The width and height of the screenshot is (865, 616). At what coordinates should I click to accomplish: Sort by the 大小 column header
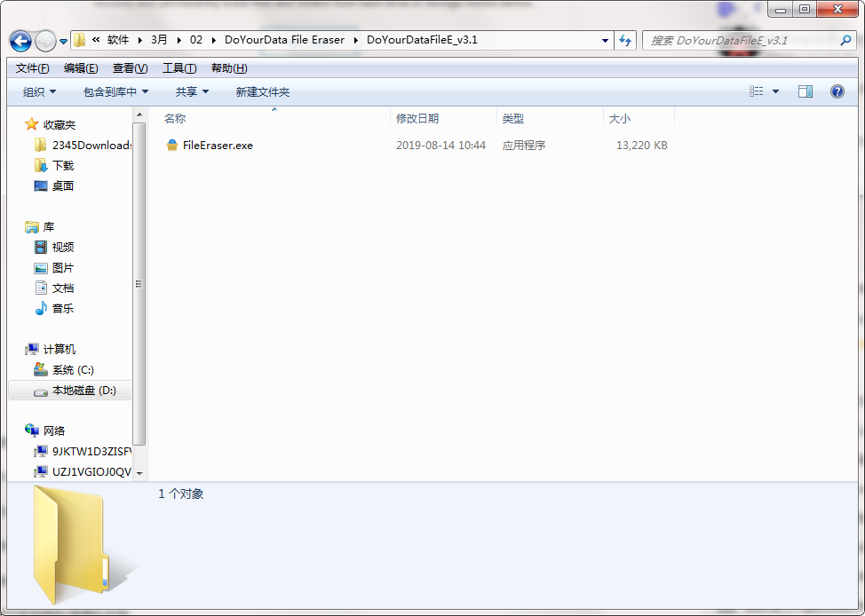(620, 119)
